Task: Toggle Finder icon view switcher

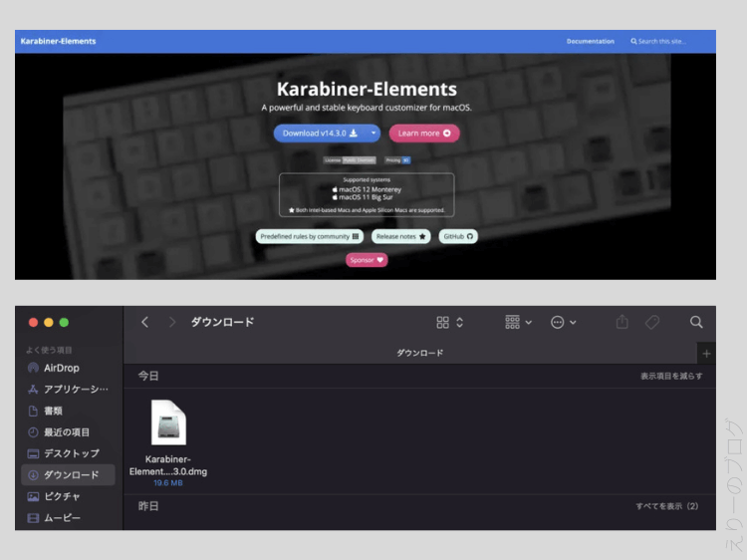Action: pos(449,322)
